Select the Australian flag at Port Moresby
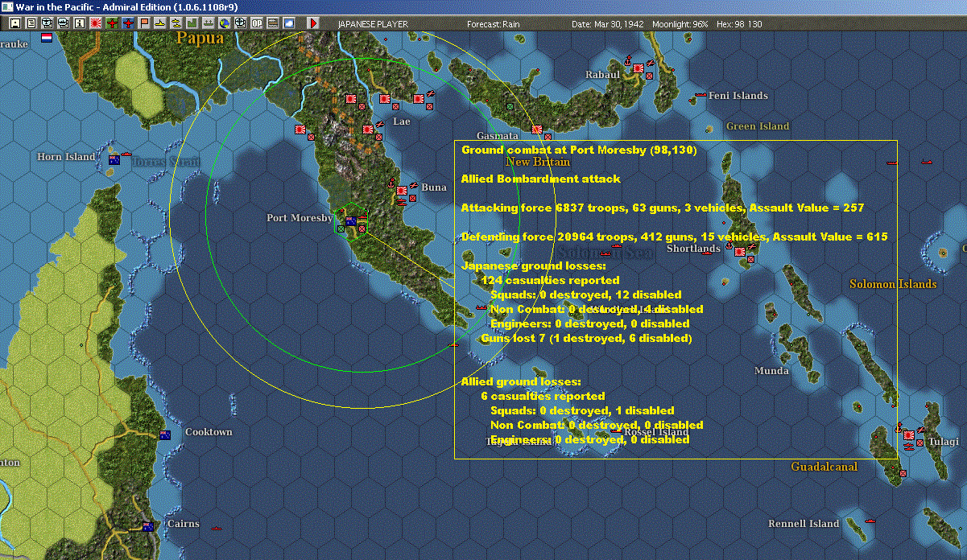The width and height of the screenshot is (967, 560). click(351, 220)
